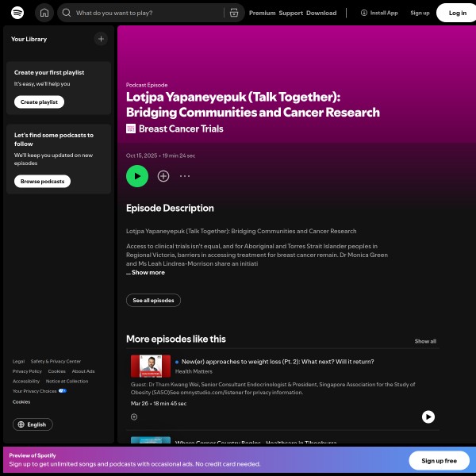Viewport: 476px width, 476px height.
Task: Click the search input field
Action: [x=143, y=13]
